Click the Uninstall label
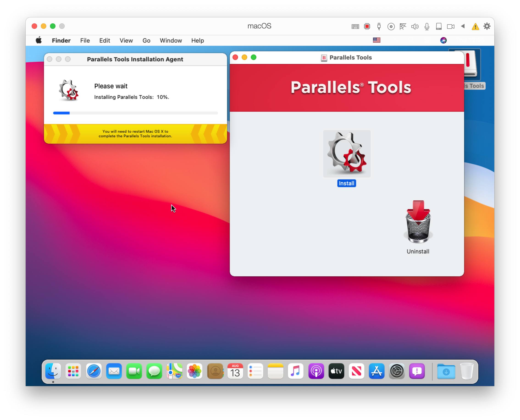The image size is (520, 420). click(x=418, y=251)
